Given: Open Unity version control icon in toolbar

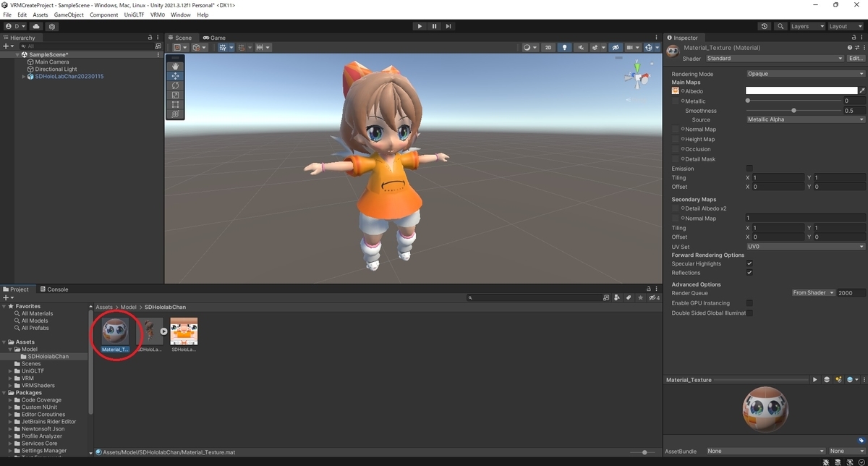Looking at the screenshot, I should [x=51, y=26].
